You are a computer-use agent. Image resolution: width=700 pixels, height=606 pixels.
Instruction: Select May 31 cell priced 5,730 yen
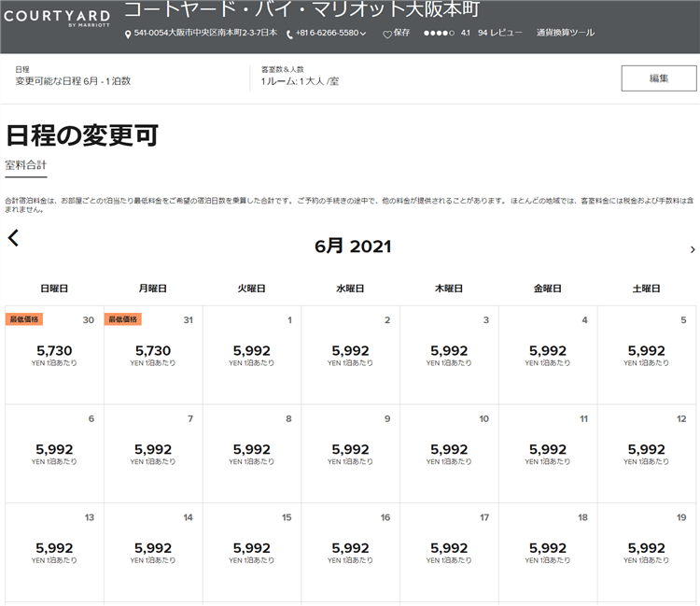click(x=153, y=355)
